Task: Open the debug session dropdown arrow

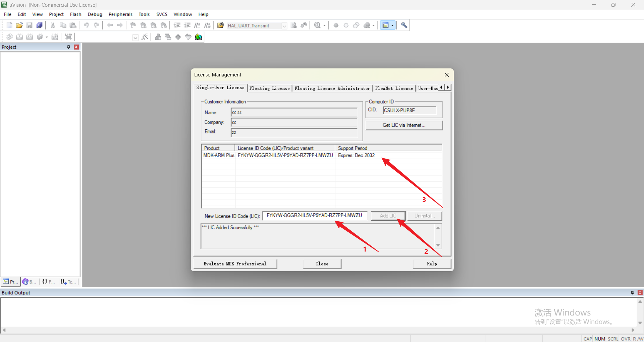Action: (x=324, y=25)
